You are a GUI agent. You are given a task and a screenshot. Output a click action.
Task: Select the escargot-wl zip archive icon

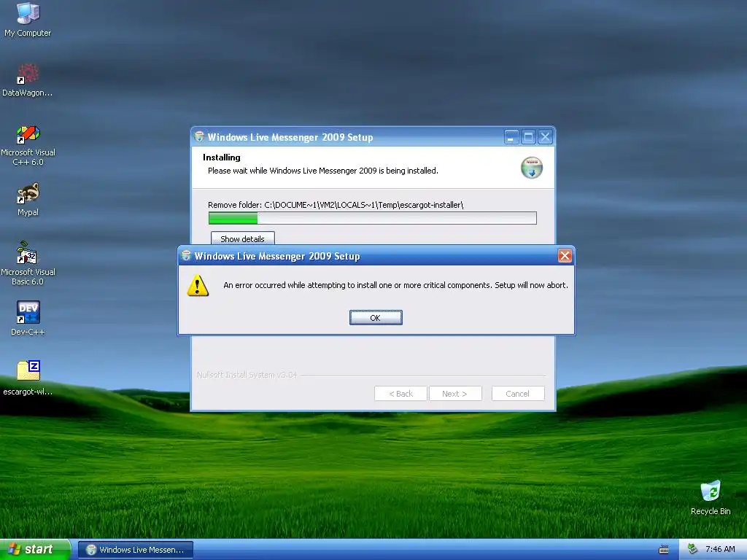[28, 378]
